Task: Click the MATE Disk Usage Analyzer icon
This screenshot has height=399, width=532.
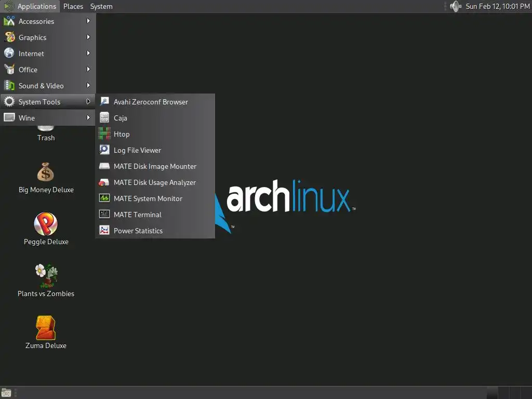Action: click(104, 182)
